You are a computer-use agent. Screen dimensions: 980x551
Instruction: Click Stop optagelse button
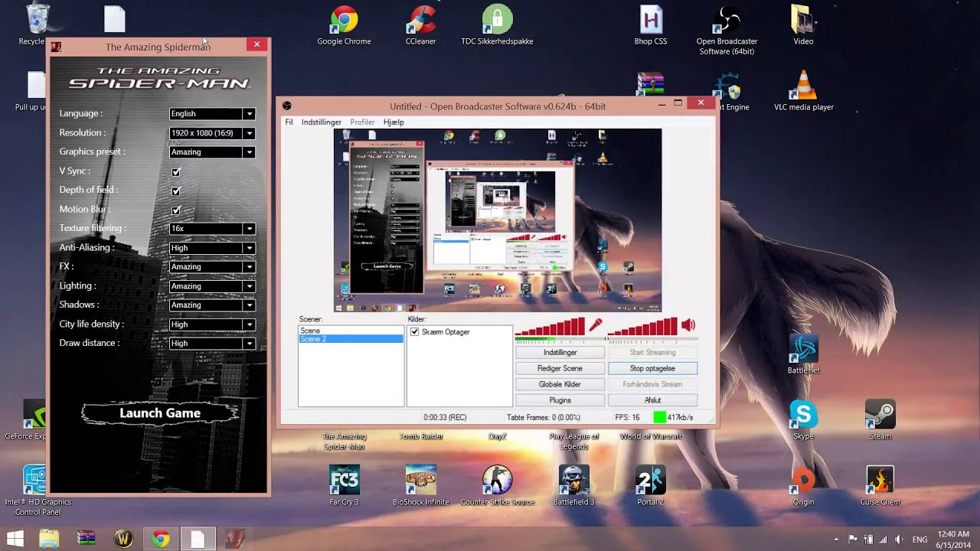point(652,369)
